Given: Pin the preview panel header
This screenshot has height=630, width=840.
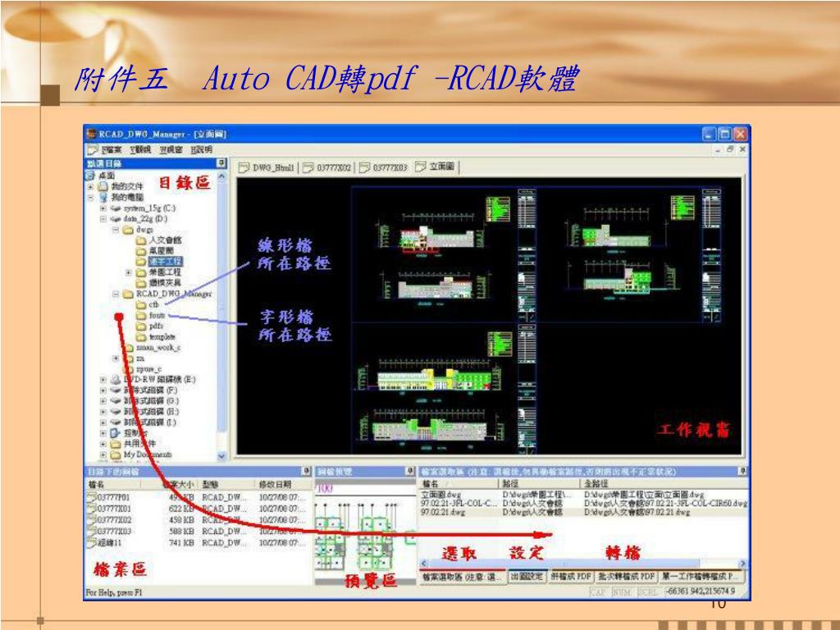Looking at the screenshot, I should pyautogui.click(x=410, y=471).
